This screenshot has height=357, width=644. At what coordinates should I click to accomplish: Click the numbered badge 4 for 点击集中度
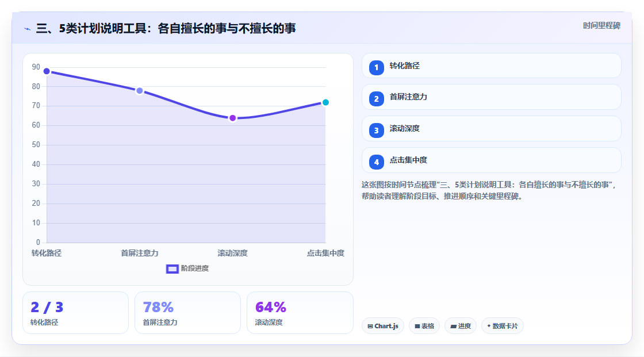click(x=376, y=162)
